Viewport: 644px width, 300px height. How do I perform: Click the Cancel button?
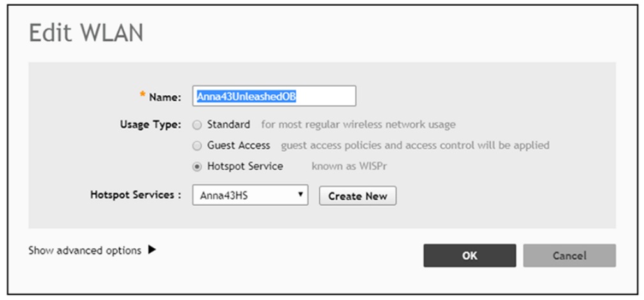coord(569,255)
